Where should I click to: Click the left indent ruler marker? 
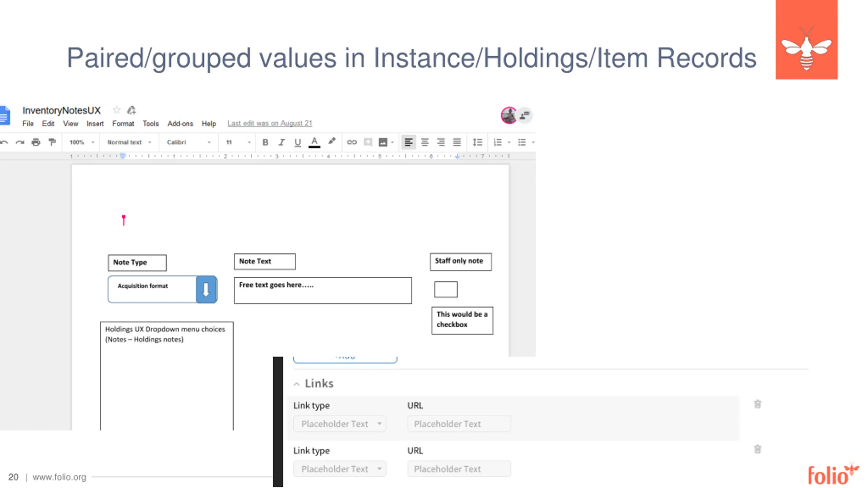(123, 156)
